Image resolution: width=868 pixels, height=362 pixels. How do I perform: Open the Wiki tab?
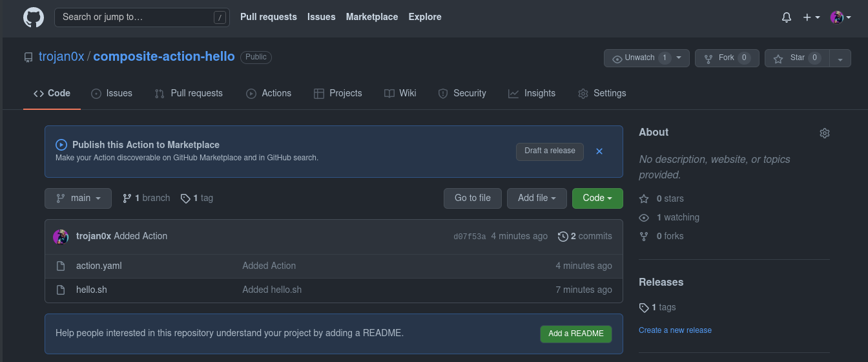tap(400, 93)
